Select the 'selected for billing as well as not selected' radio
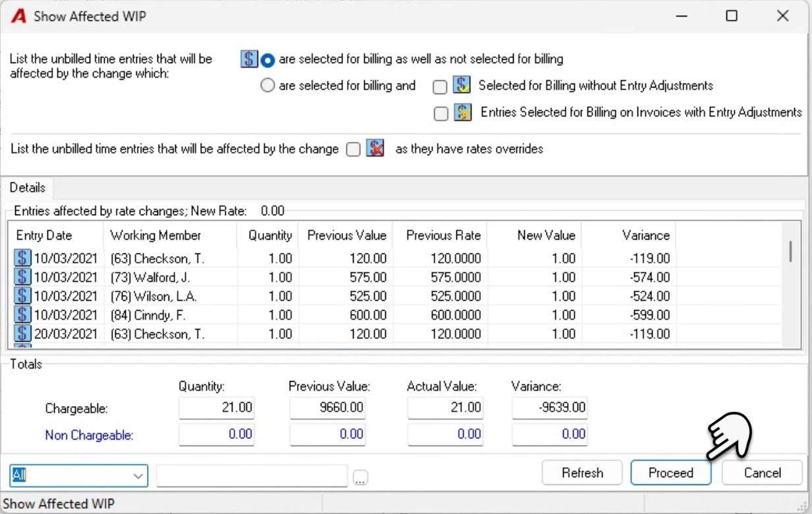The width and height of the screenshot is (812, 514). coord(267,60)
